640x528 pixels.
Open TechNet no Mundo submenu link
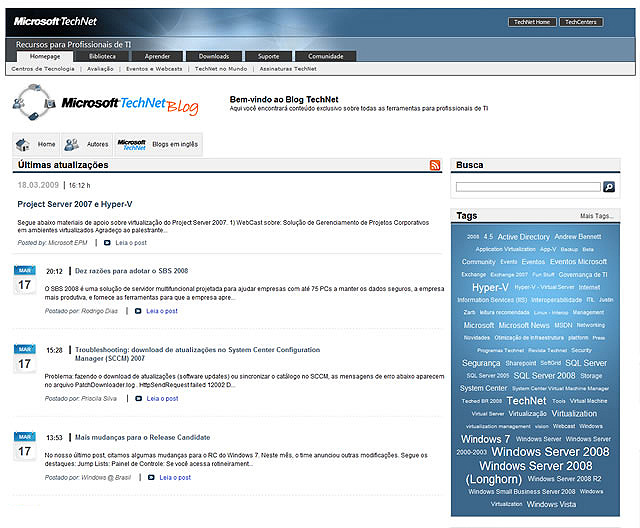[221, 69]
